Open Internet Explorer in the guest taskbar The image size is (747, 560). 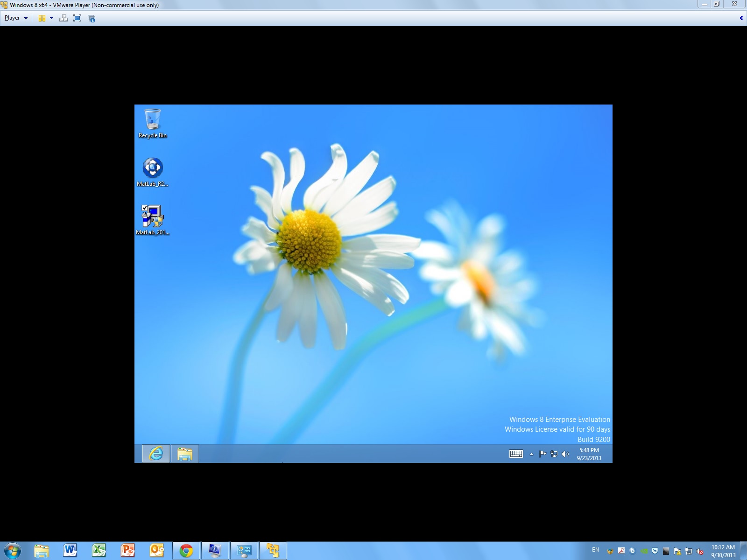point(156,454)
